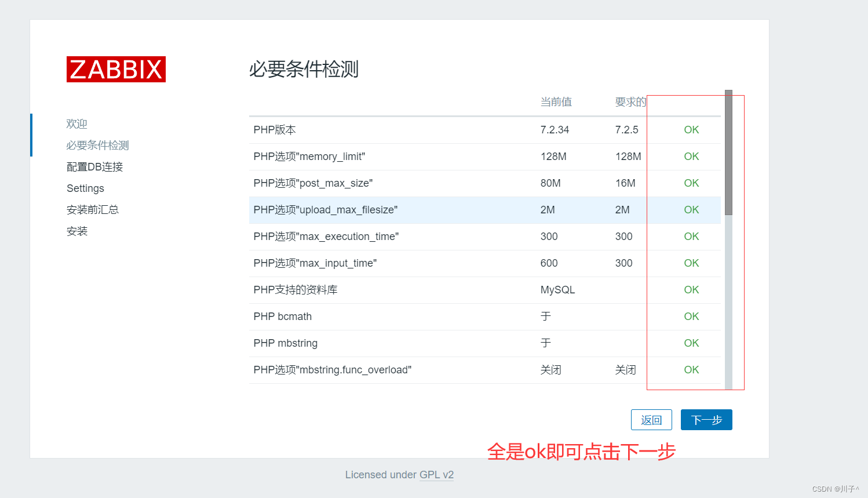This screenshot has width=868, height=498.
Task: Select the 欢迎 step in the sidebar
Action: coord(76,123)
